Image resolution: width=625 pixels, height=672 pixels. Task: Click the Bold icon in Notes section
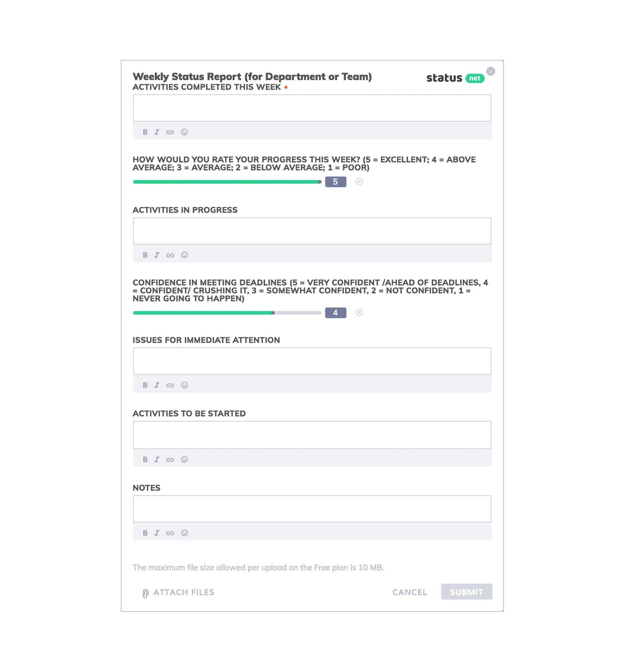coord(146,533)
